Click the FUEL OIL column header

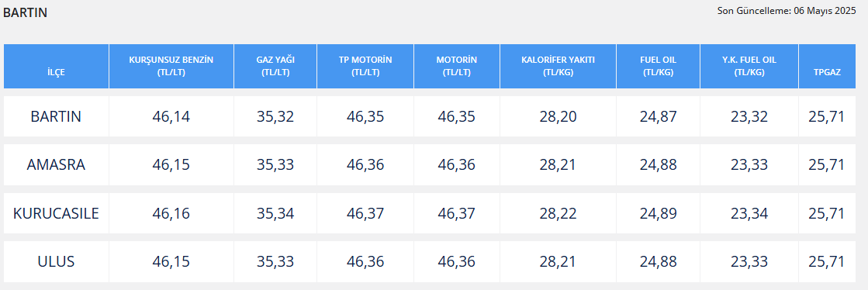pos(659,67)
